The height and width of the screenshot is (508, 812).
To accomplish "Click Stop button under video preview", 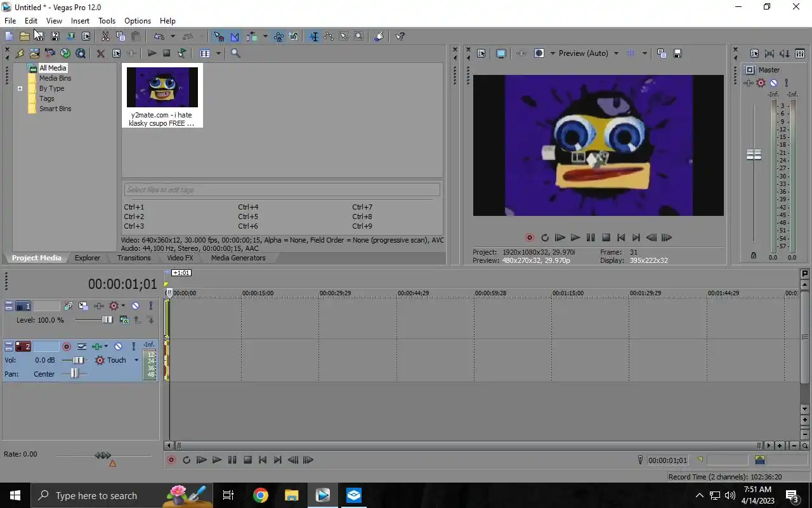I will point(606,237).
